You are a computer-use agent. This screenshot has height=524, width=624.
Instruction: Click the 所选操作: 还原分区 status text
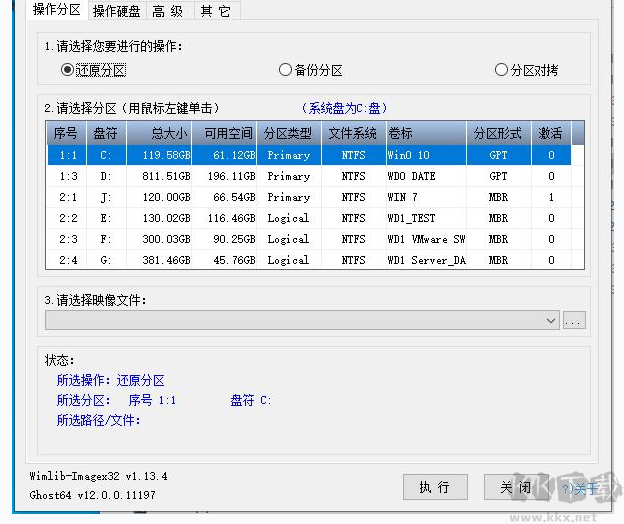pos(111,381)
